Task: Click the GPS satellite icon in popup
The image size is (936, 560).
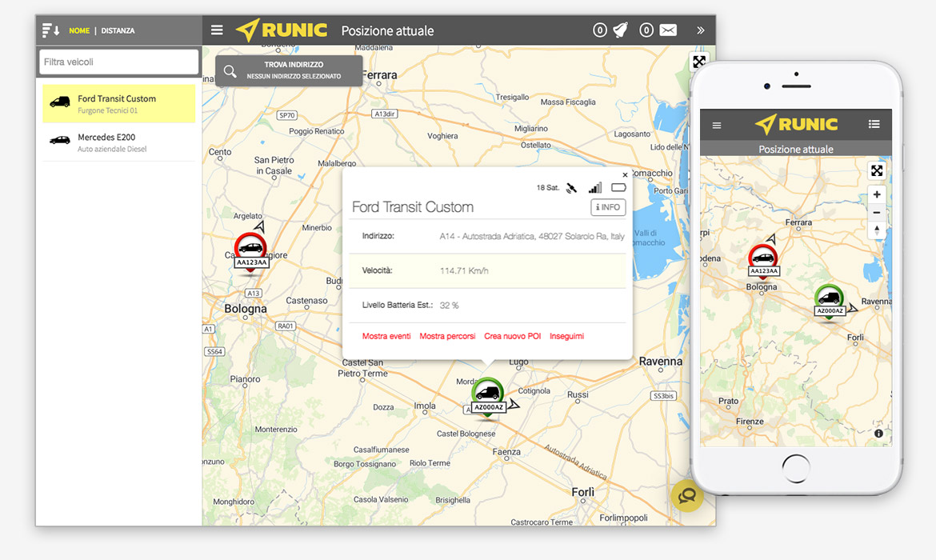Action: [x=571, y=188]
